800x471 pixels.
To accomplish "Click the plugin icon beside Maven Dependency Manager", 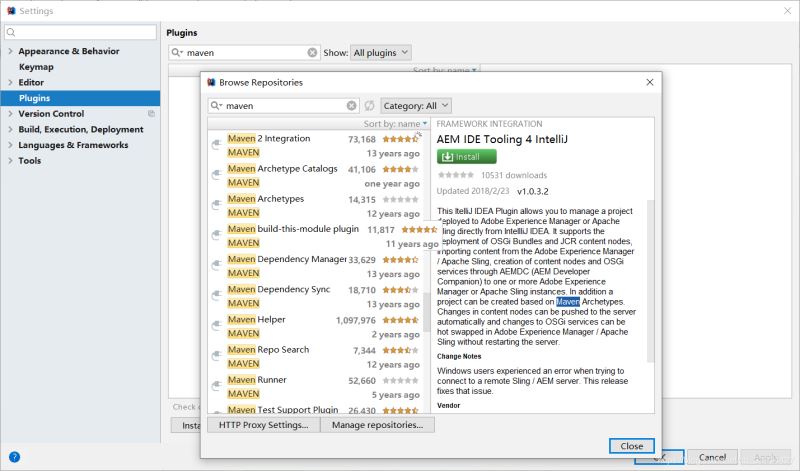I will [x=217, y=265].
